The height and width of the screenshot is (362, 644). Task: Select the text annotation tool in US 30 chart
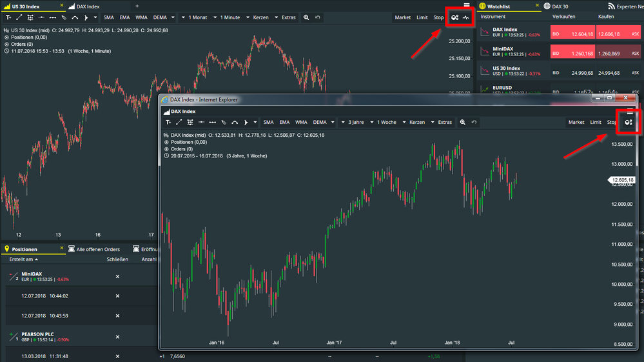pyautogui.click(x=8, y=17)
